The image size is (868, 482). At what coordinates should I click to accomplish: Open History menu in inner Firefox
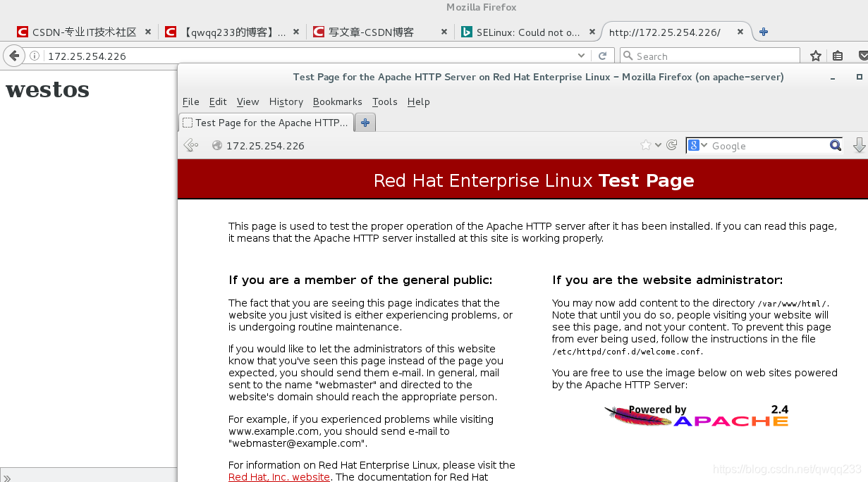pos(286,101)
